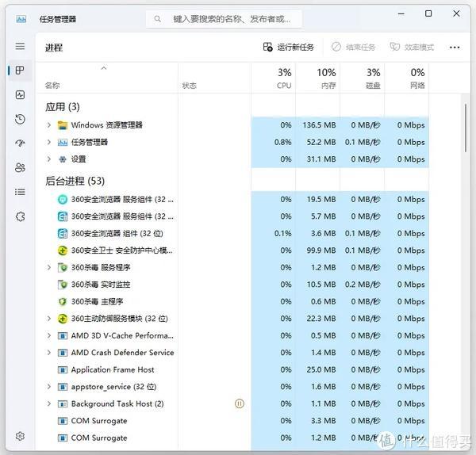
Task: Open the Users page icon in sidebar
Action: click(20, 168)
